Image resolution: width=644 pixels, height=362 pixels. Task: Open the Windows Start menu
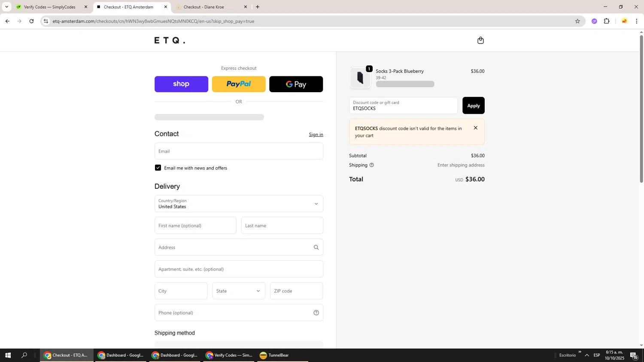7,355
